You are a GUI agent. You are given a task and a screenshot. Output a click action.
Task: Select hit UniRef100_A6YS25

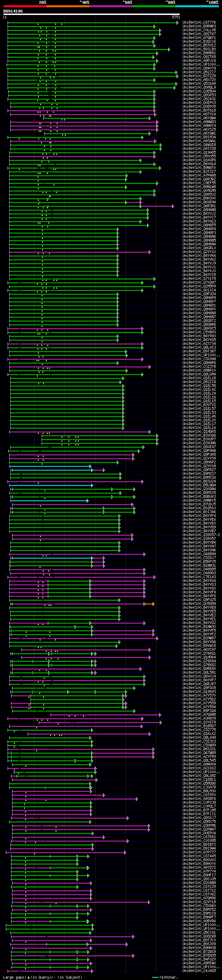[199, 130]
